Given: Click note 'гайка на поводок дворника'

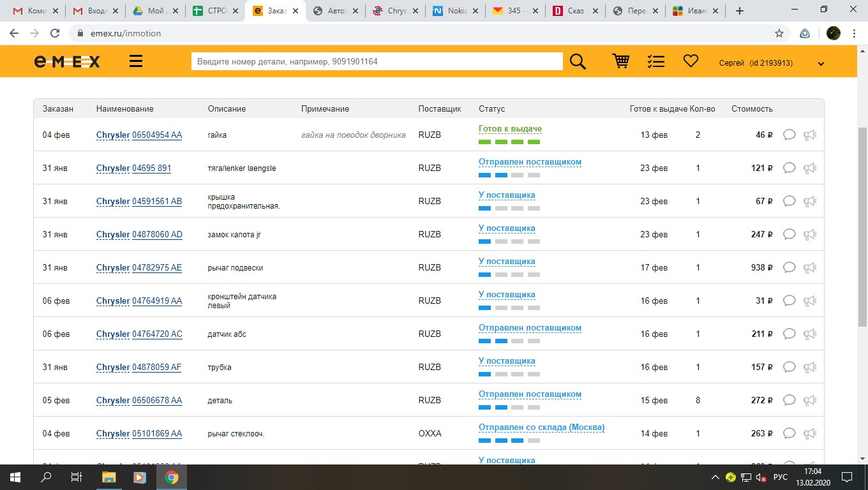Looking at the screenshot, I should (354, 135).
